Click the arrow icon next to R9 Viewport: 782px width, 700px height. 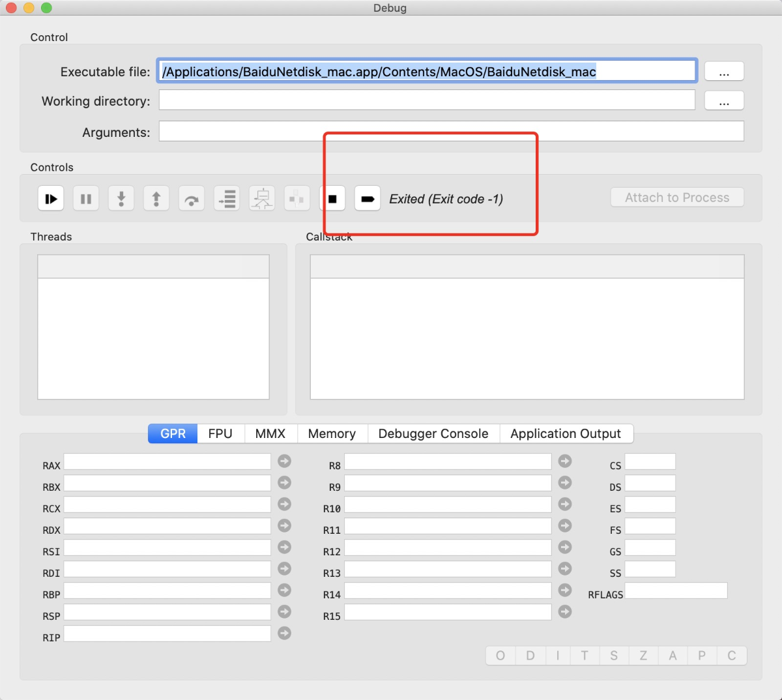(566, 483)
